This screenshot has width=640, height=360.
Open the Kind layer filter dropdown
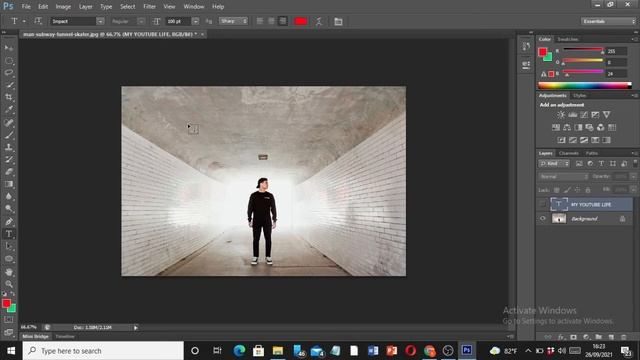pyautogui.click(x=554, y=163)
